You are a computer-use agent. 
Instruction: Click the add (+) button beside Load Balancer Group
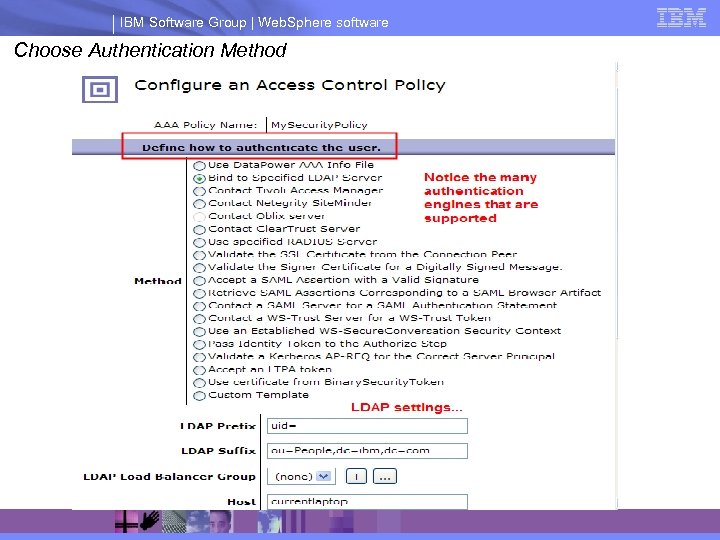(x=356, y=477)
